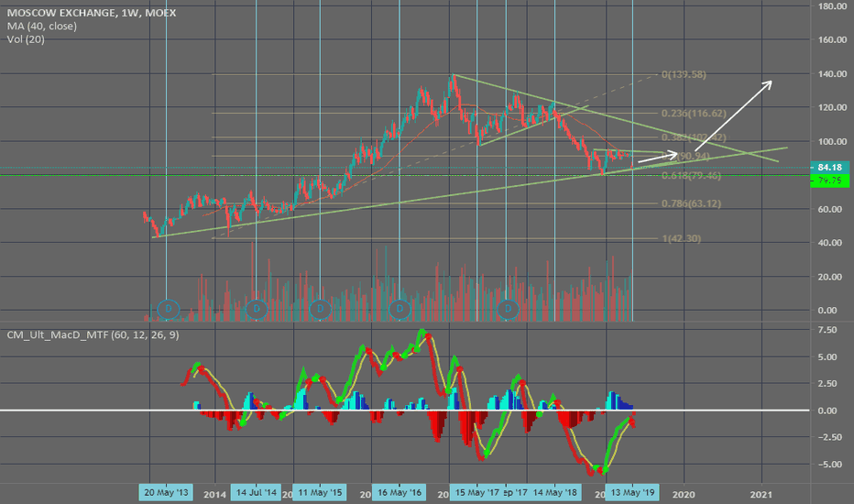
Task: Click the dividend marker on the 20 May '13 line
Action: [x=169, y=309]
